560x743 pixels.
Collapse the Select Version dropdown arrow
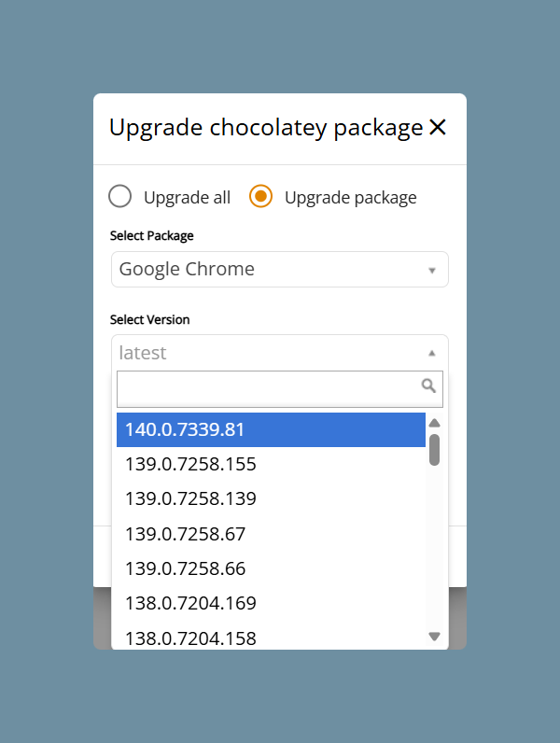431,353
